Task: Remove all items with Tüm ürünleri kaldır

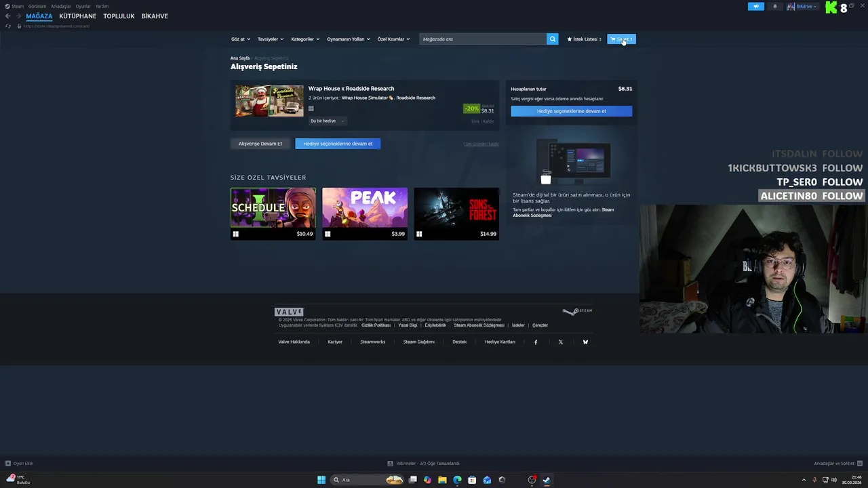Action: point(481,144)
